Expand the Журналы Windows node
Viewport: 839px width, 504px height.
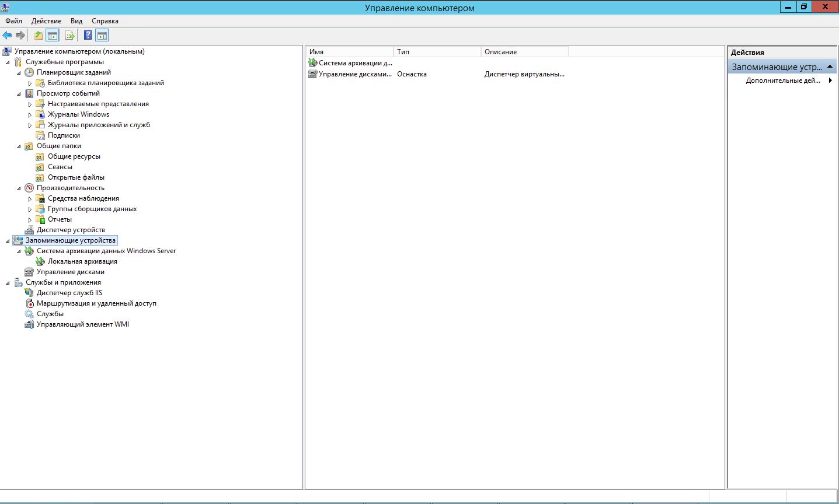click(x=30, y=115)
